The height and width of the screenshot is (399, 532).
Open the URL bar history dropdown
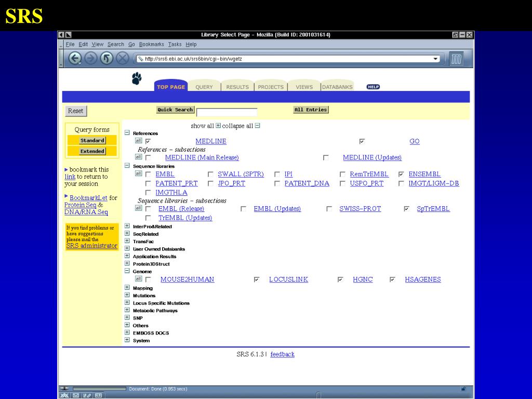[435, 59]
